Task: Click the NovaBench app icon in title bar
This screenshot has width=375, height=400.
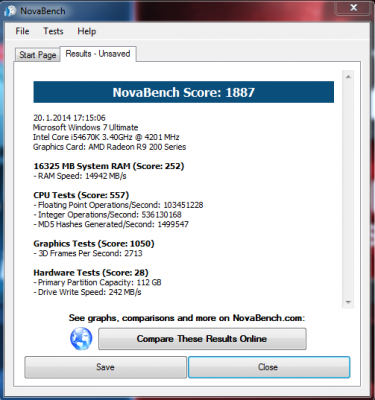Action: coord(10,11)
